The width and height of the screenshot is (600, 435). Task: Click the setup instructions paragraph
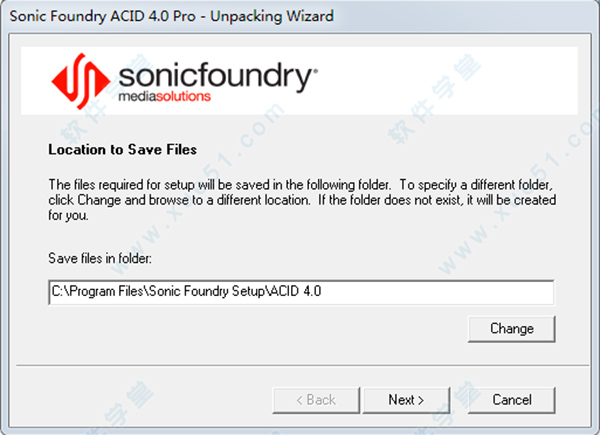click(300, 200)
